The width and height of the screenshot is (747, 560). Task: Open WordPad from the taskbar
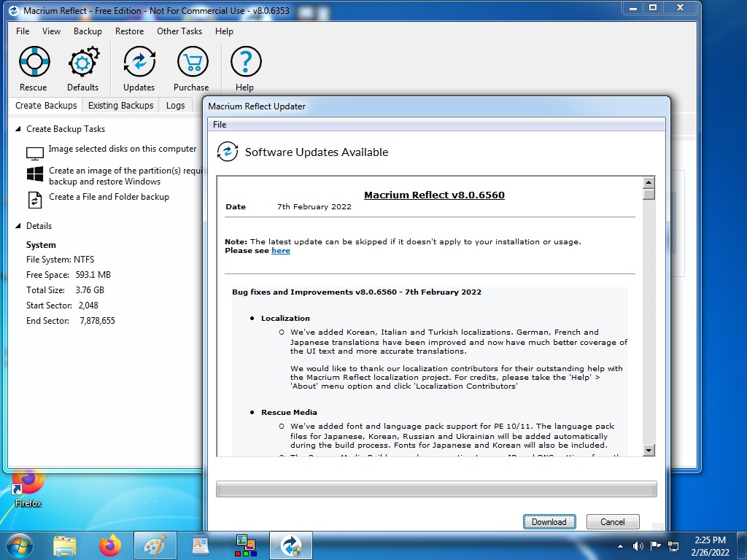pyautogui.click(x=200, y=545)
